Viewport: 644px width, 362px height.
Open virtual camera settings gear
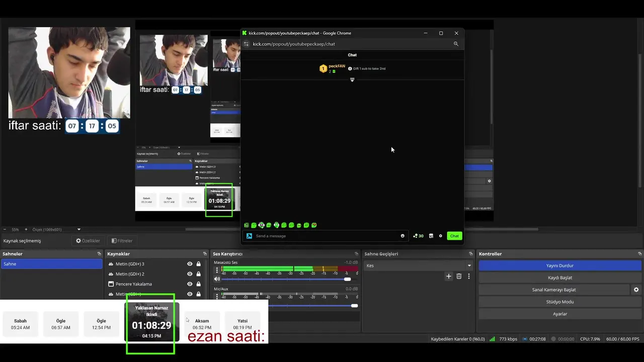coord(636,290)
